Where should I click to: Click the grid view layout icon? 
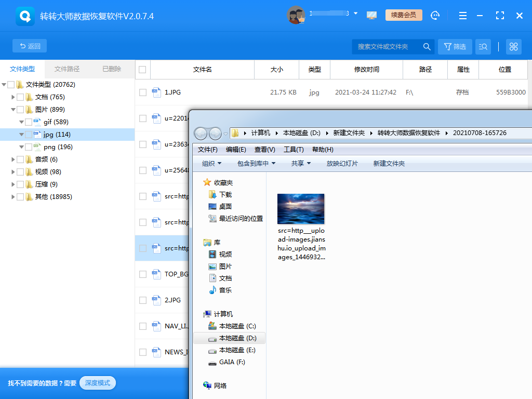click(x=513, y=47)
